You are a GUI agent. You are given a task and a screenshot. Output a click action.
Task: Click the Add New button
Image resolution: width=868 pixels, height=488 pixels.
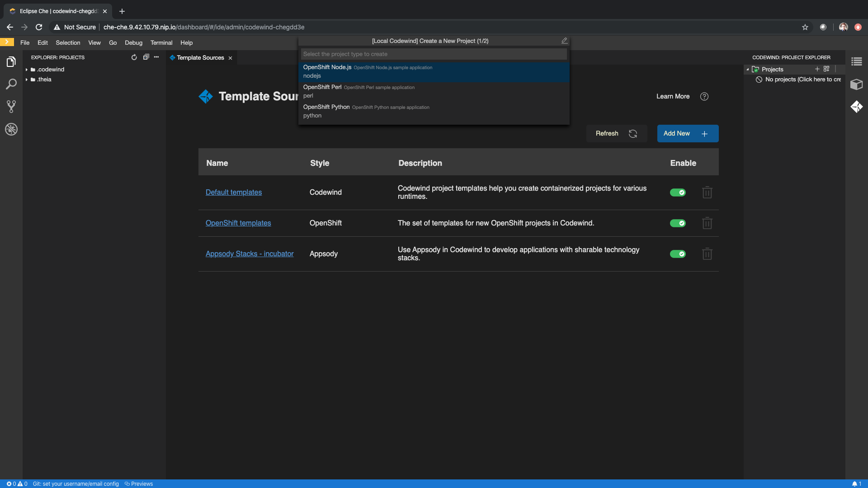(x=687, y=133)
